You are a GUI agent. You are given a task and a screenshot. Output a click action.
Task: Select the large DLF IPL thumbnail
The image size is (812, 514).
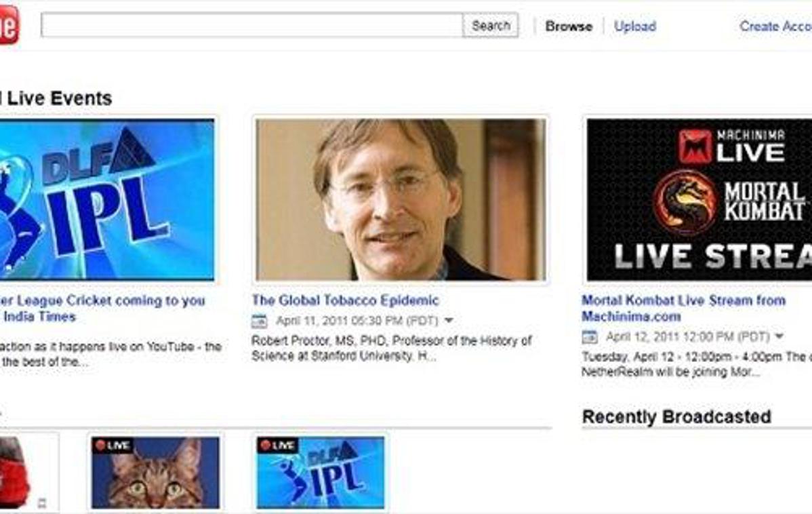(106, 199)
